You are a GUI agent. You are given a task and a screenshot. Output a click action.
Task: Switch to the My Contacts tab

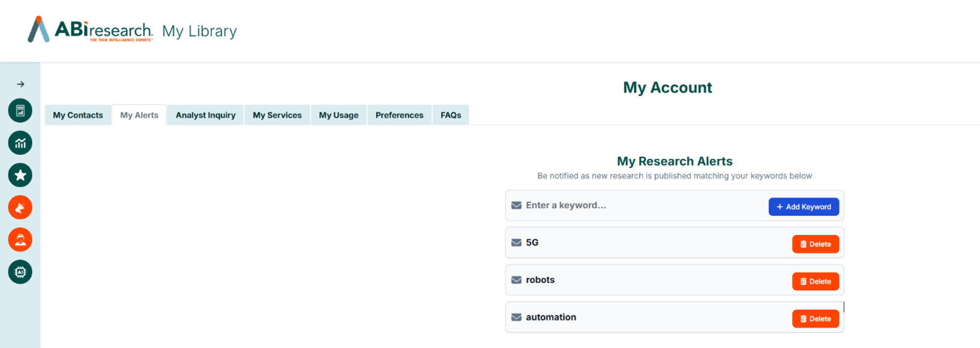(78, 115)
